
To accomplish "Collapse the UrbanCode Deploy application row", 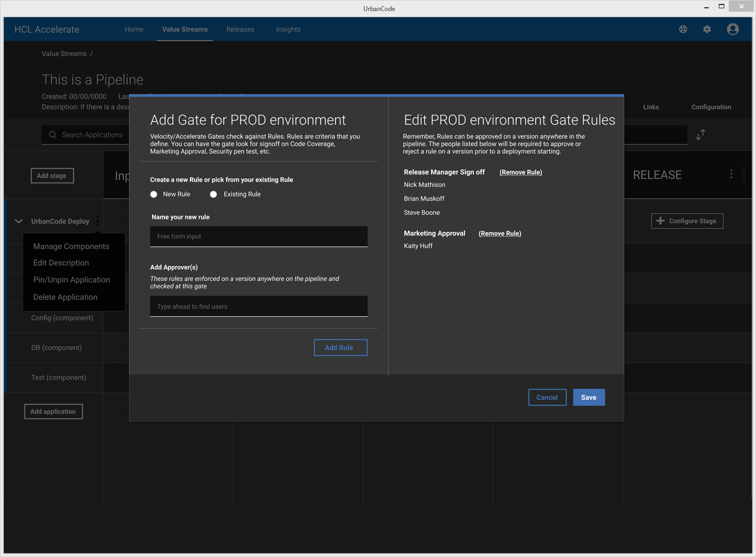I will tap(19, 221).
